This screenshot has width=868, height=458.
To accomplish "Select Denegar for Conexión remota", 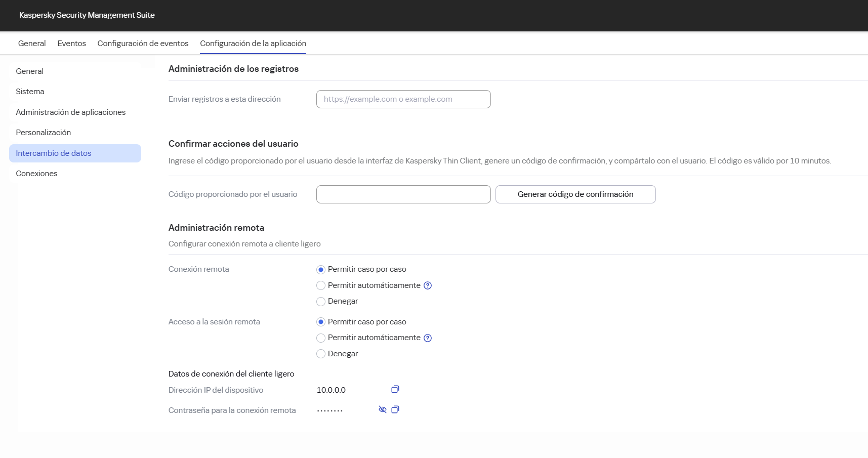I will (320, 301).
